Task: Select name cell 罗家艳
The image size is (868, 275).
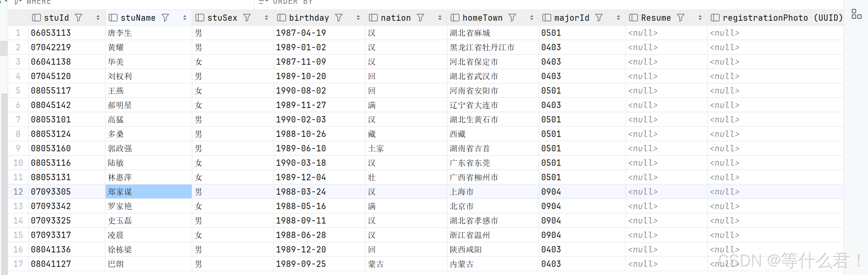Action: pyautogui.click(x=149, y=206)
